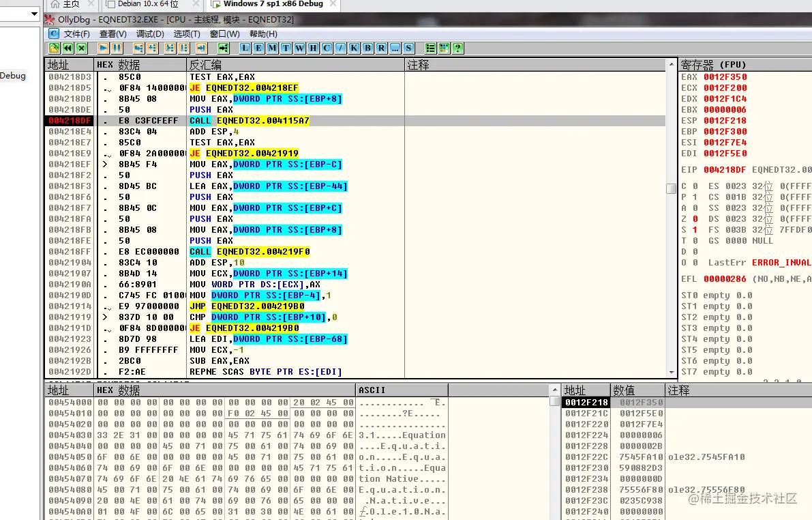812x520 pixels.
Task: Open the dropdown arrow at top-left panel
Action: [x=34, y=14]
